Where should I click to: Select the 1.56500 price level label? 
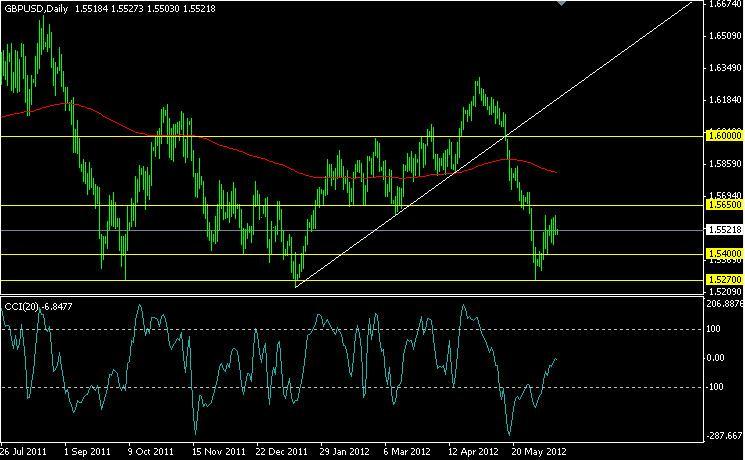tap(725, 205)
